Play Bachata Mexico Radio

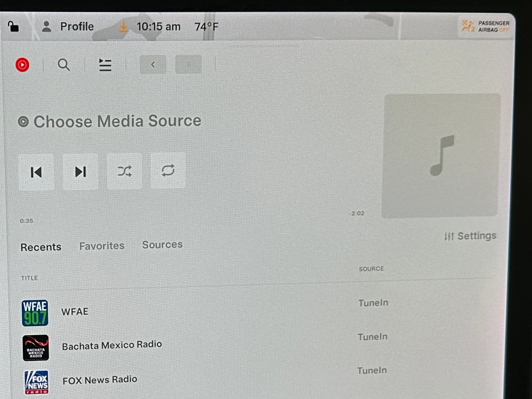112,345
